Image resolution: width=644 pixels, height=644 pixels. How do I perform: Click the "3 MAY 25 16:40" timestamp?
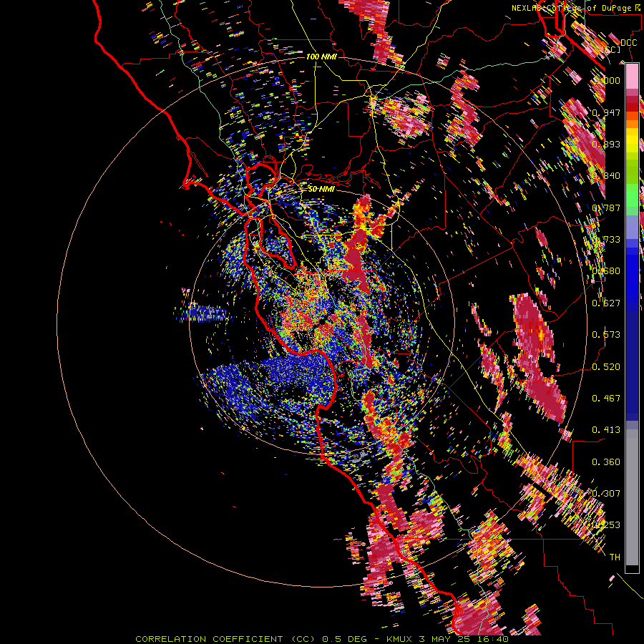(x=464, y=639)
